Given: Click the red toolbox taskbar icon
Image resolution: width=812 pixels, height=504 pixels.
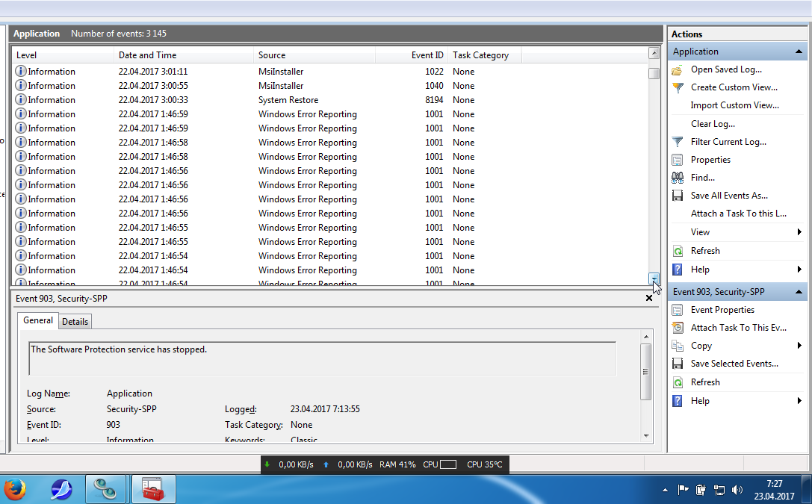Looking at the screenshot, I should [x=153, y=489].
